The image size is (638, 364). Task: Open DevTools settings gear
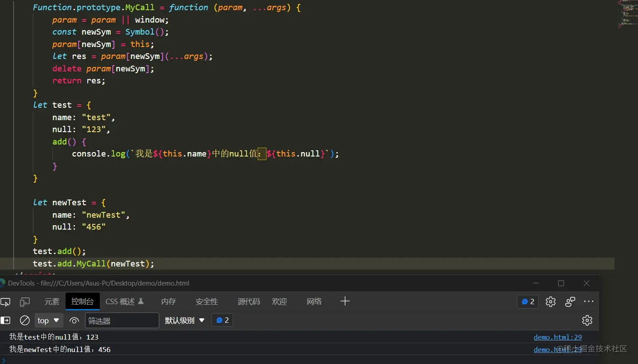click(x=551, y=301)
